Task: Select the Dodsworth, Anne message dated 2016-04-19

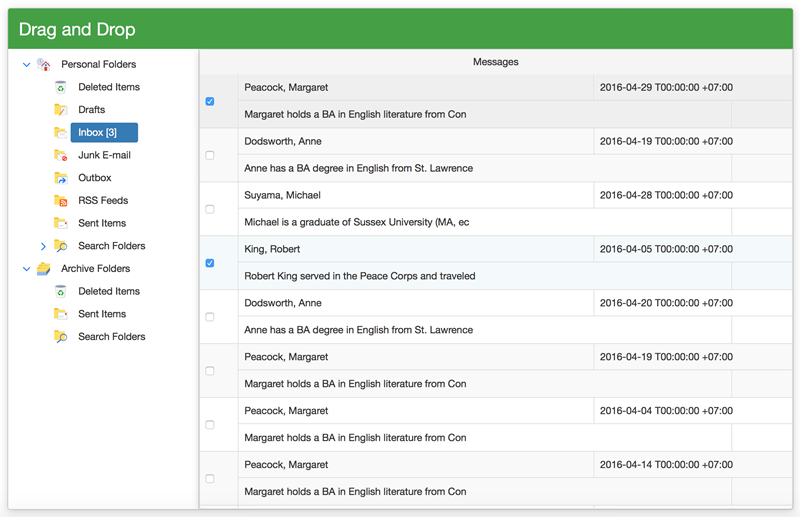Action: [283, 142]
